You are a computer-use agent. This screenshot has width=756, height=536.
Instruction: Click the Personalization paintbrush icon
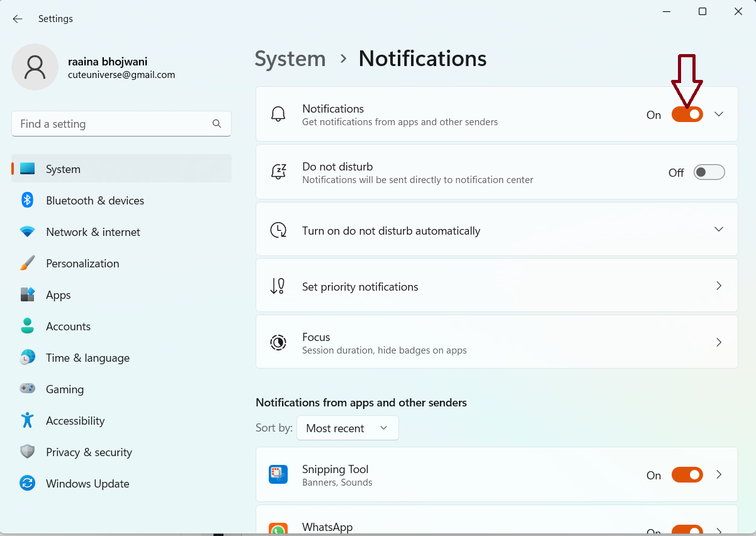coord(27,263)
